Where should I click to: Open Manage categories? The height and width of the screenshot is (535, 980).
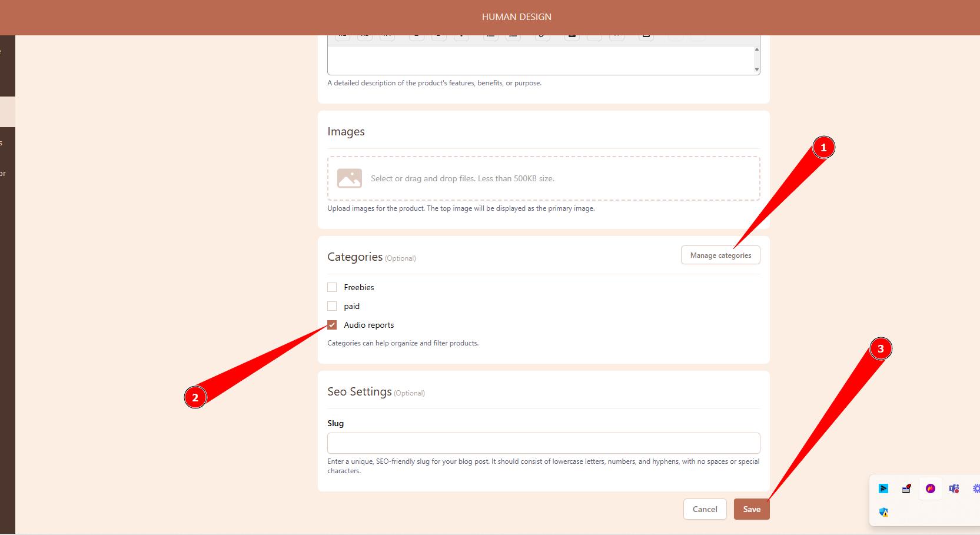720,255
